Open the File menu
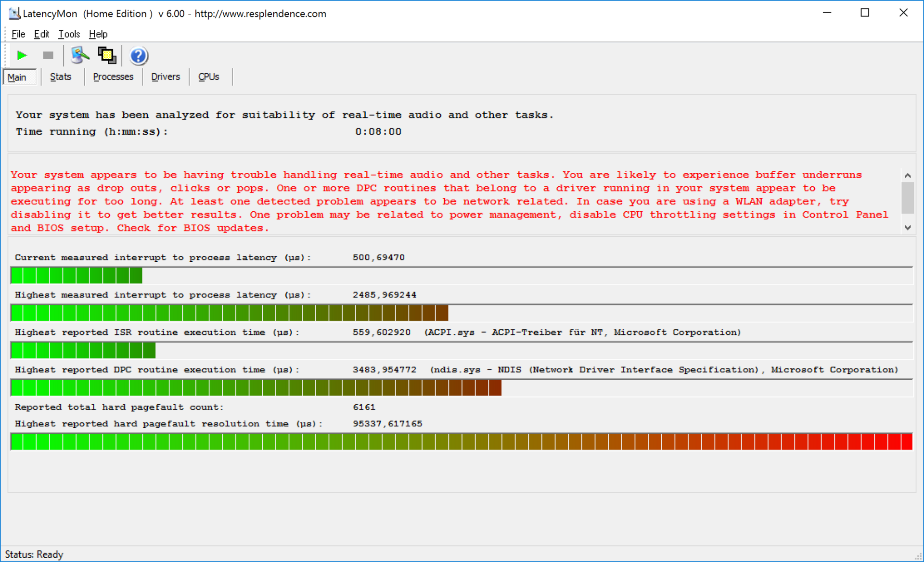This screenshot has width=924, height=562. click(x=18, y=34)
